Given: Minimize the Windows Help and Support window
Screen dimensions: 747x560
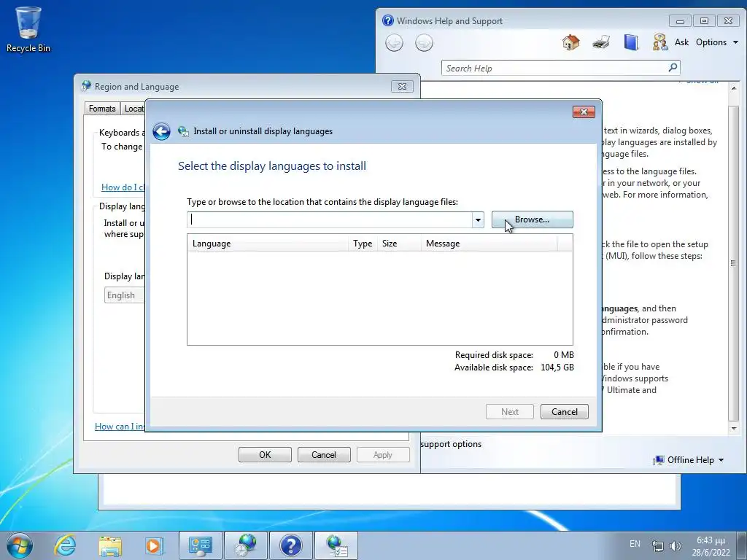Looking at the screenshot, I should coord(681,21).
